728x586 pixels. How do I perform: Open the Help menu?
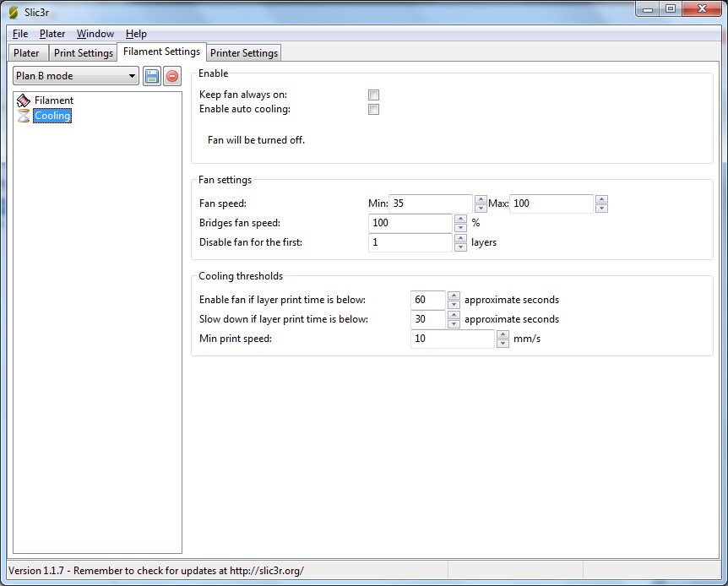(x=136, y=34)
